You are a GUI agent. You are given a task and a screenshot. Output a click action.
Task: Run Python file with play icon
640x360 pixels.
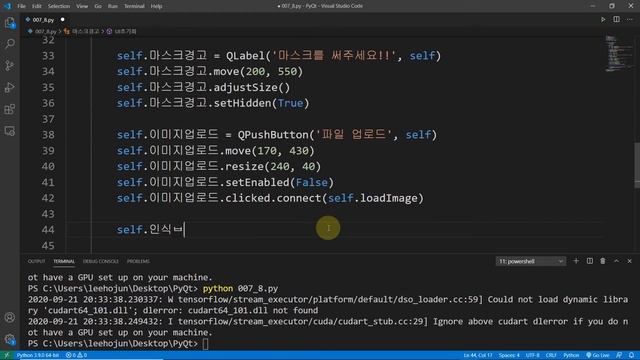[x=603, y=19]
